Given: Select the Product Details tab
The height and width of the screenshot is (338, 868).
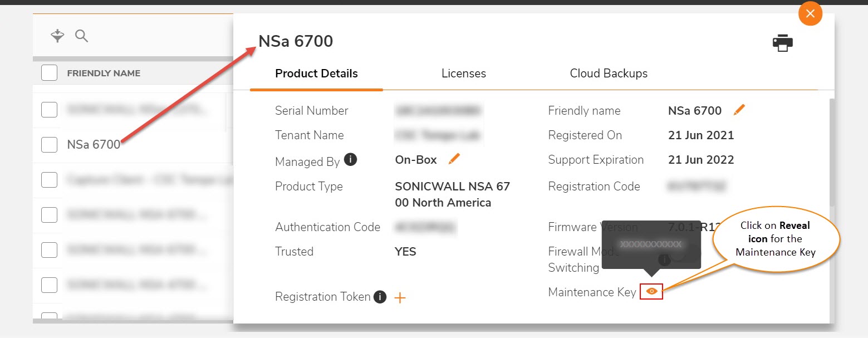Looking at the screenshot, I should [x=316, y=74].
